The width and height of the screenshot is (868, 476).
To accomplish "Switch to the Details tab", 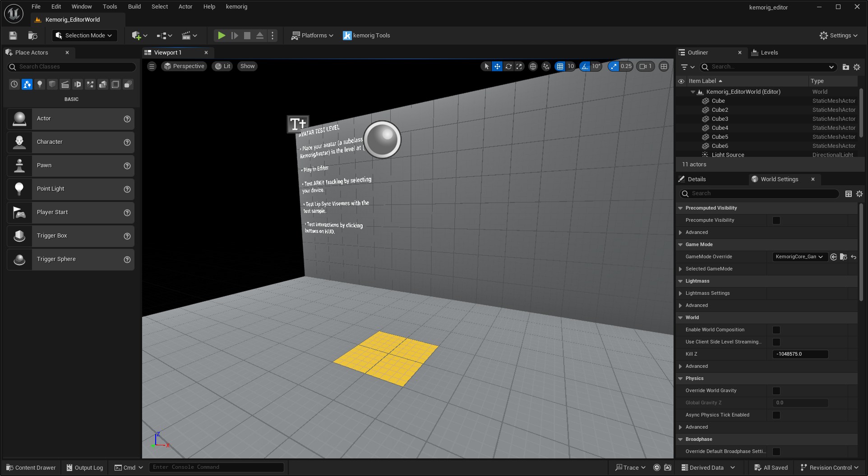I will [x=696, y=179].
